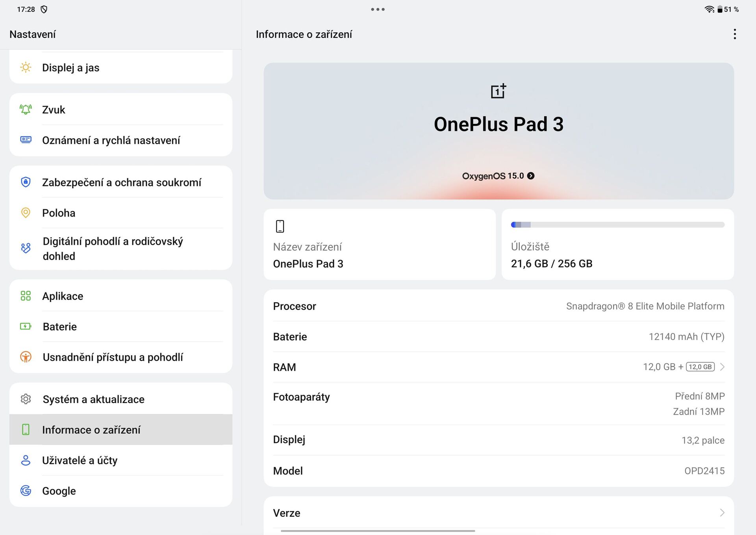This screenshot has height=535, width=756.
Task: Click the Systém a aktualizace gear icon
Action: click(26, 399)
